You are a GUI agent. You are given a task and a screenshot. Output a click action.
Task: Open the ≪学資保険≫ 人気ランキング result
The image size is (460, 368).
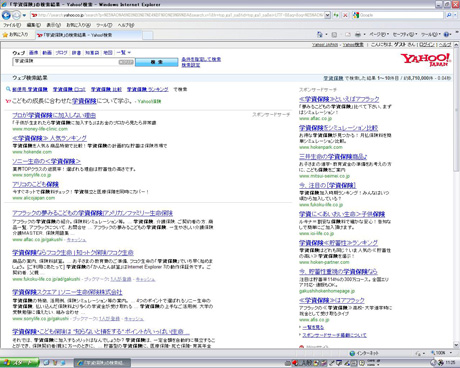49,138
